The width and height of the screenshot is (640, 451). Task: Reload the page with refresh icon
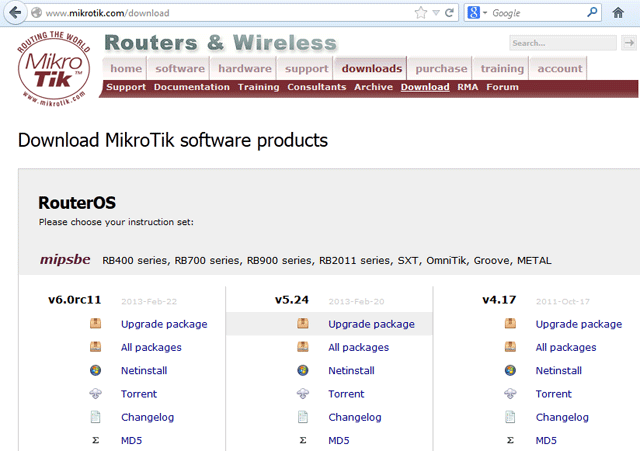[x=449, y=13]
